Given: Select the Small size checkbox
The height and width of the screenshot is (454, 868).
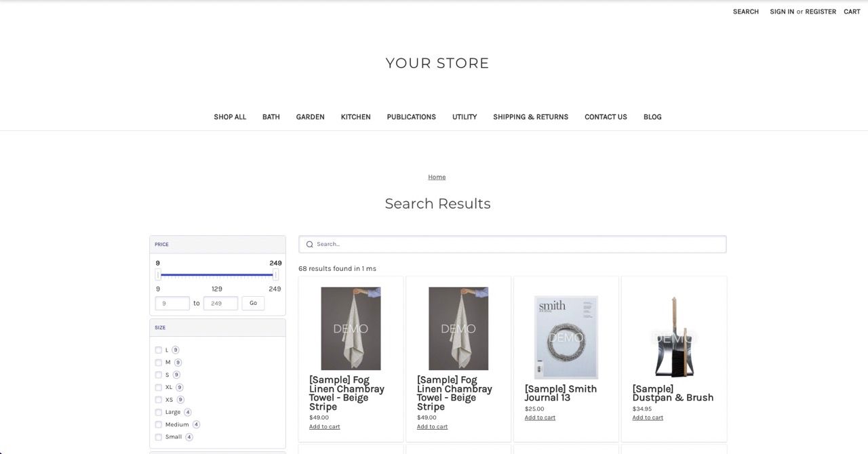Looking at the screenshot, I should [158, 436].
